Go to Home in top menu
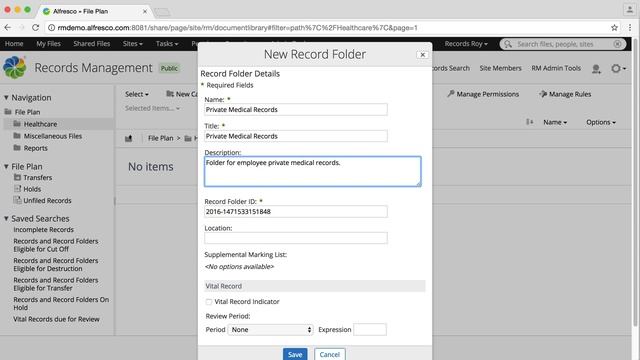The image size is (640, 360). click(14, 44)
